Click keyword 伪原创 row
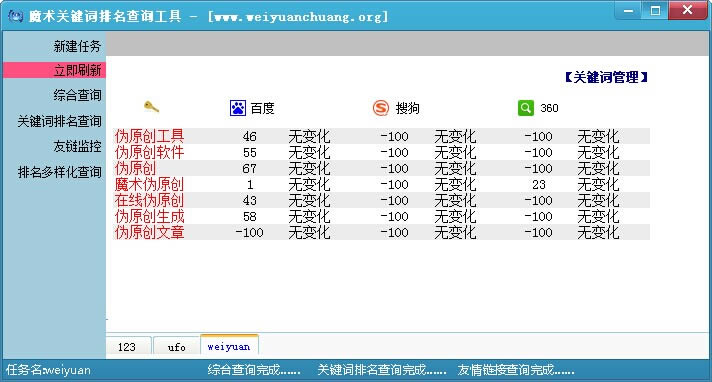The width and height of the screenshot is (712, 382). pos(135,168)
